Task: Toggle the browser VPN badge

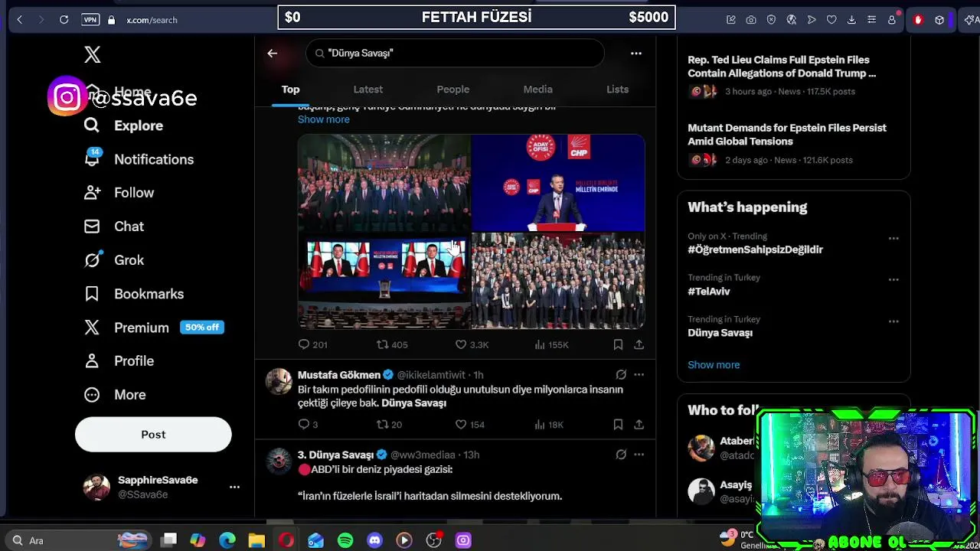Action: click(x=90, y=20)
